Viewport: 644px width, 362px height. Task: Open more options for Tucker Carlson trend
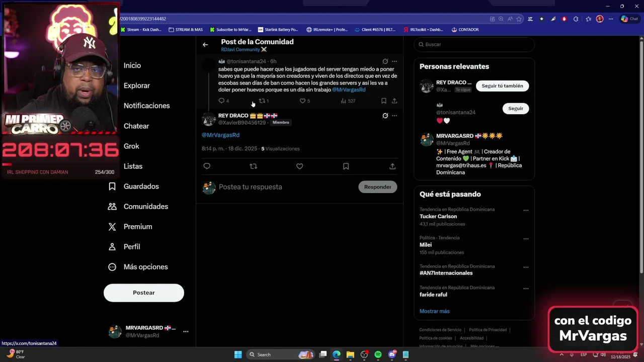[526, 210]
